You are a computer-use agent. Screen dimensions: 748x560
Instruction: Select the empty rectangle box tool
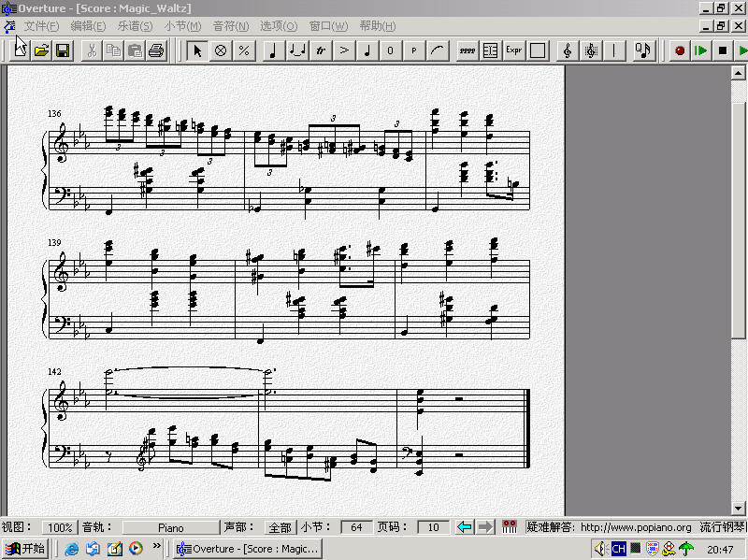[538, 50]
